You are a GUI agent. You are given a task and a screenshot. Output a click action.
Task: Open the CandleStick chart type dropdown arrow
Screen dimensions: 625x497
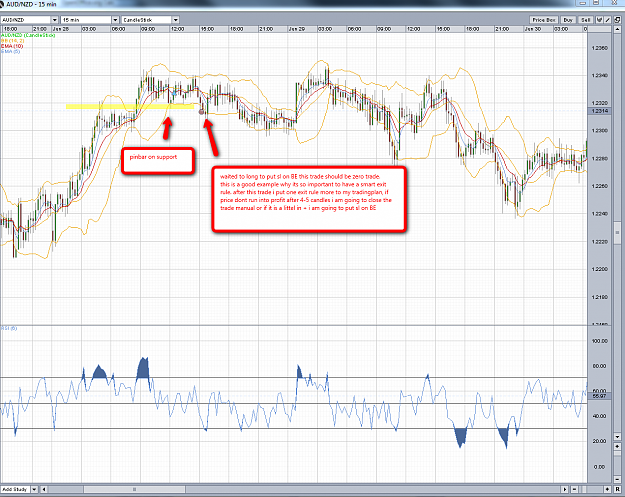click(175, 20)
